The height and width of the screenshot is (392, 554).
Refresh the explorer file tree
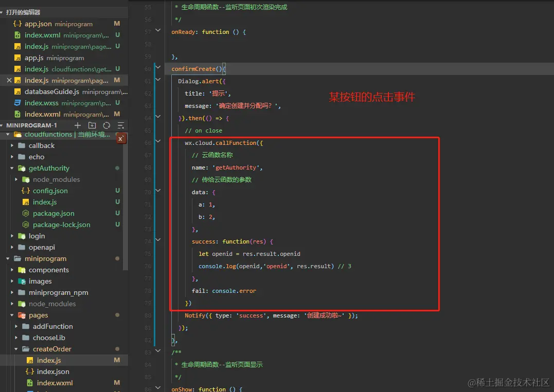coord(106,125)
